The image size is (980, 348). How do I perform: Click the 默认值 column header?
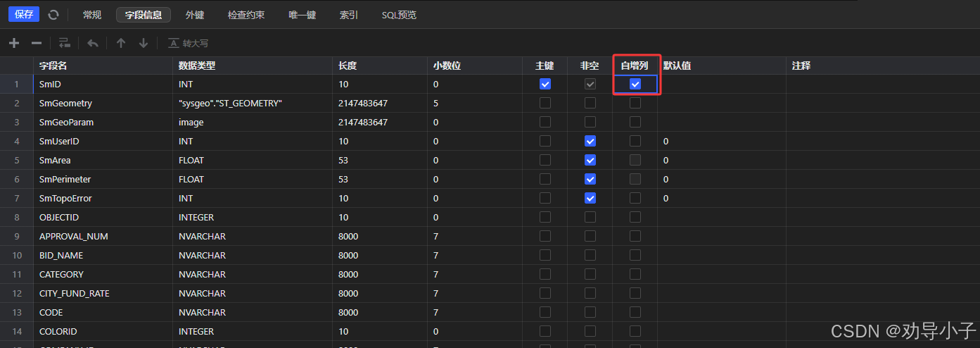[x=722, y=66]
